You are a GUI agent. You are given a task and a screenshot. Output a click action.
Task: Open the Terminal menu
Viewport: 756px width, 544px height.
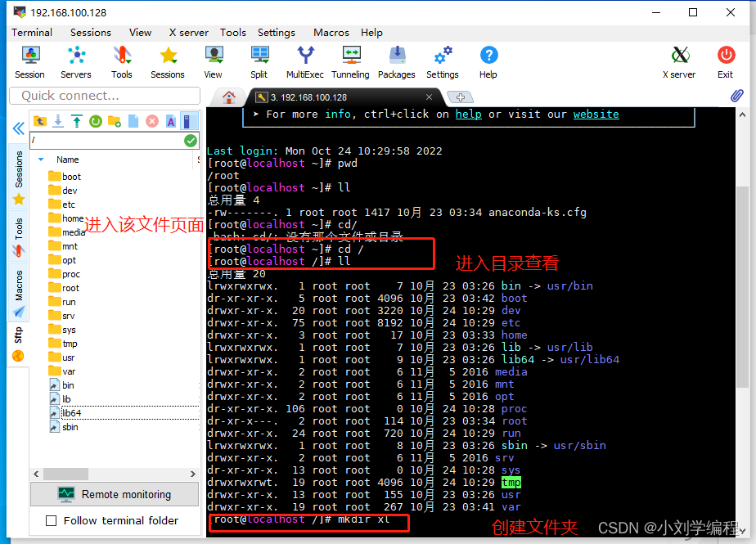(x=32, y=32)
